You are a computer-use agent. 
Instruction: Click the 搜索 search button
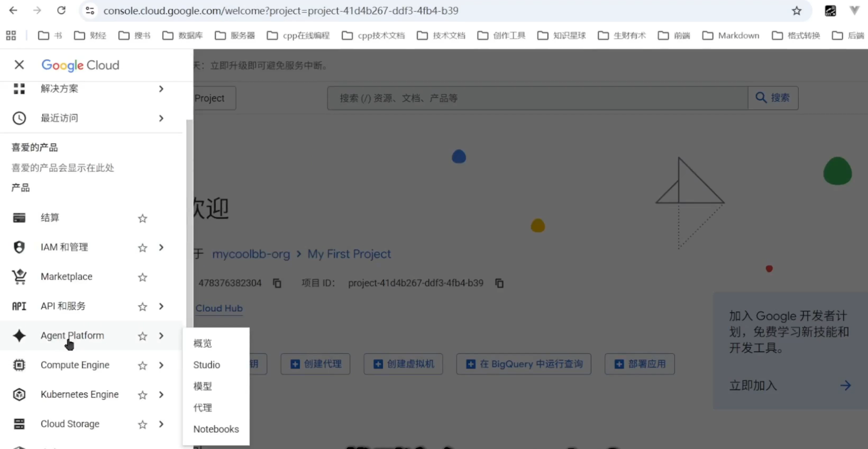click(773, 98)
